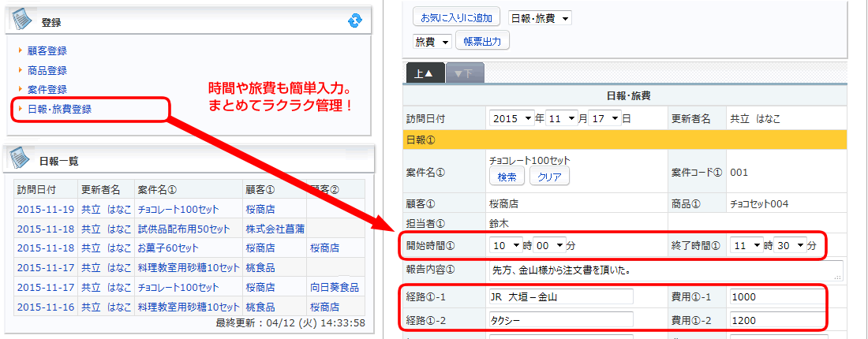Click the 登録 panel notepad icon
Viewport: 868px width, 339px height.
23,20
